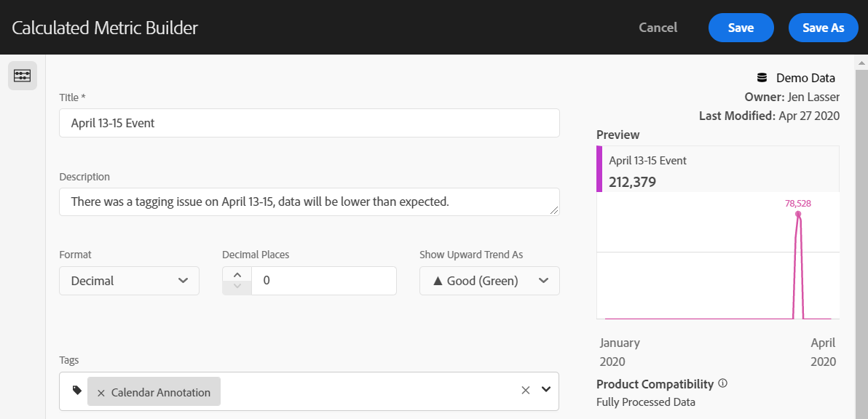Open the Show Upward Trend As dropdown
Image resolution: width=868 pixels, height=419 pixels.
coord(489,281)
